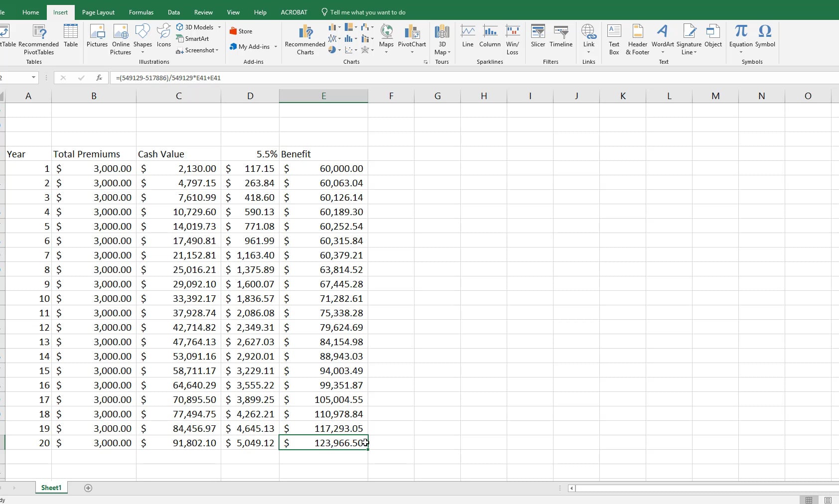Open the Maps chart dropdown
The height and width of the screenshot is (504, 839).
(x=386, y=39)
